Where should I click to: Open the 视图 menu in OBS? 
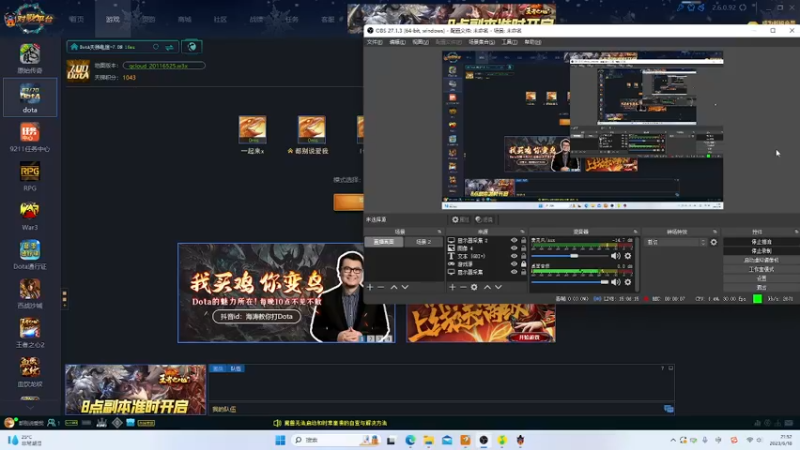click(420, 42)
